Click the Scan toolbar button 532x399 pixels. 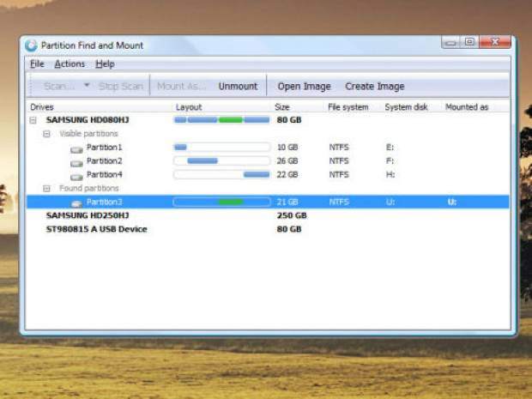click(x=59, y=86)
